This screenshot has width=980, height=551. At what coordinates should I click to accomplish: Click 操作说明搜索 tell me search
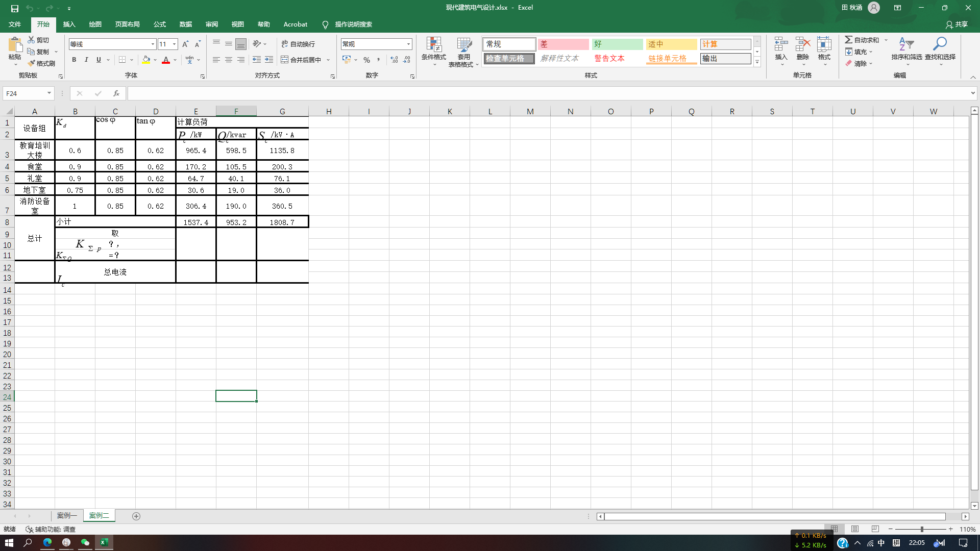click(347, 24)
